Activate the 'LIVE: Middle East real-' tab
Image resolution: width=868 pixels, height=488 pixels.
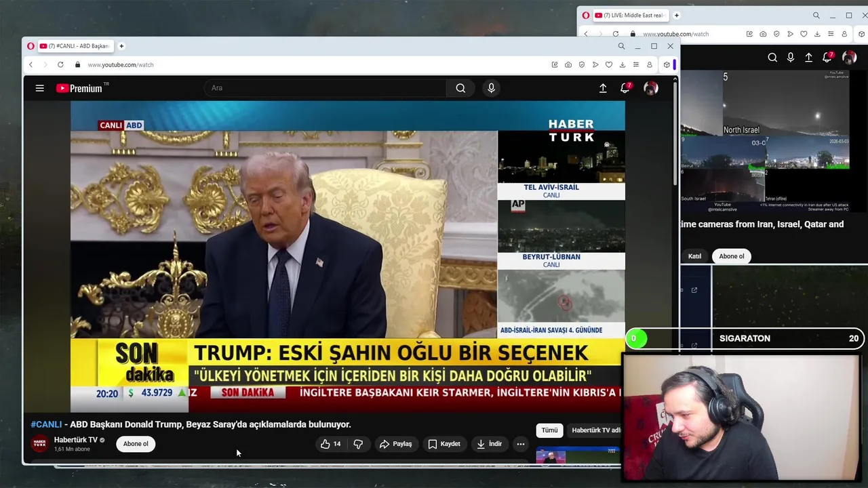tap(631, 16)
